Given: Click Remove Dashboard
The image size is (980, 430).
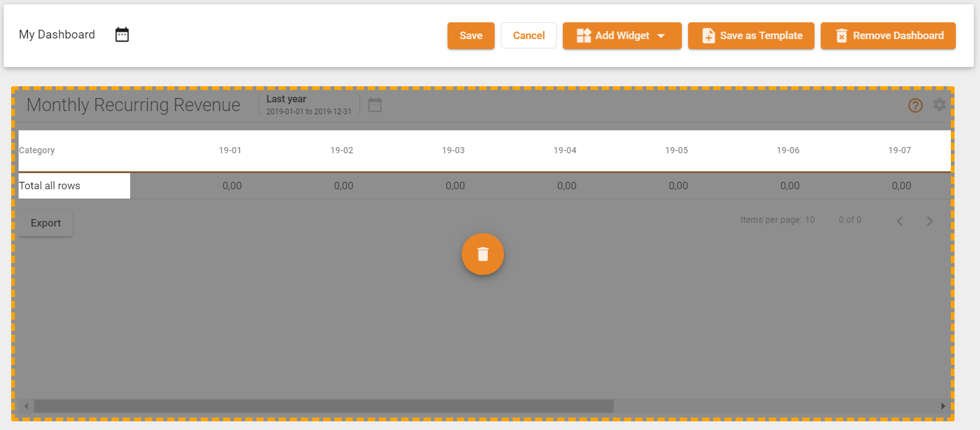Looking at the screenshot, I should click(x=888, y=35).
